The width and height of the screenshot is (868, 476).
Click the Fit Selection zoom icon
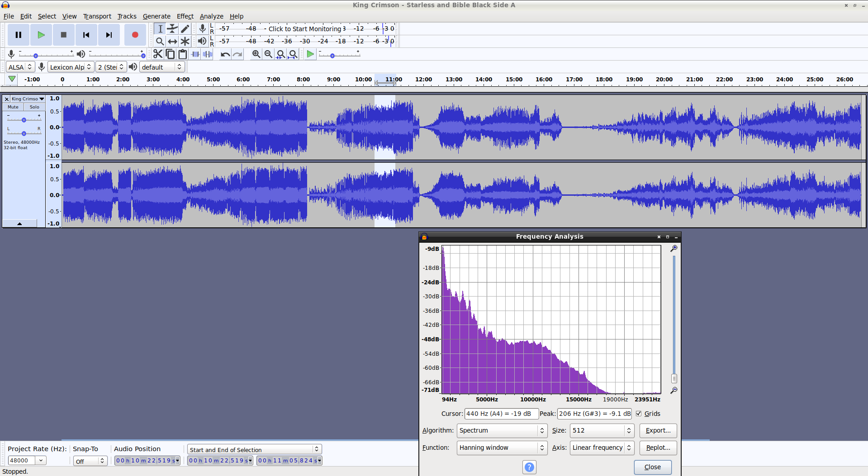coord(280,54)
